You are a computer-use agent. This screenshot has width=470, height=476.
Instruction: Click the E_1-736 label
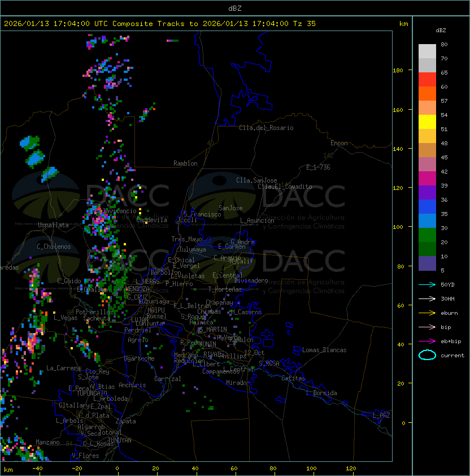tap(318, 167)
